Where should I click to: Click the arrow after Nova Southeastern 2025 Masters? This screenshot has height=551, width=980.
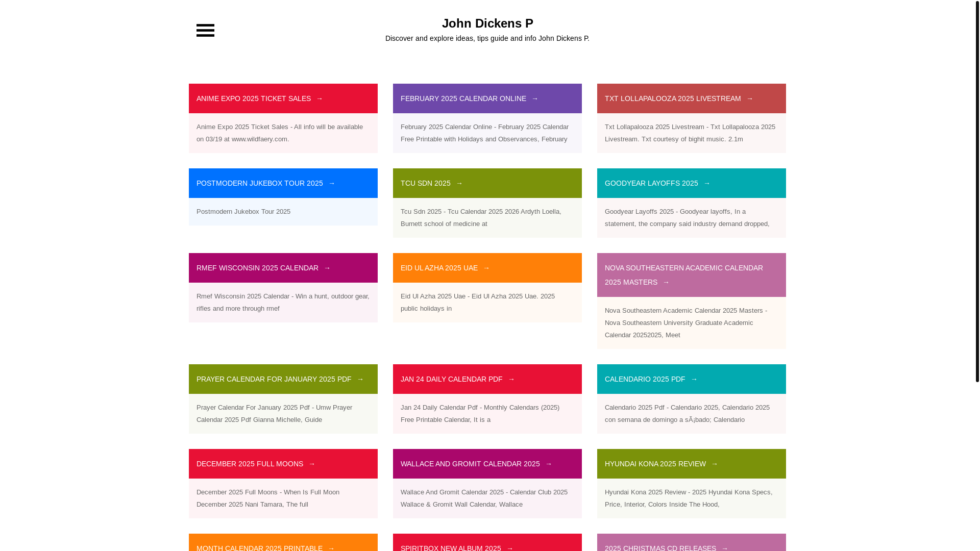pos(666,282)
